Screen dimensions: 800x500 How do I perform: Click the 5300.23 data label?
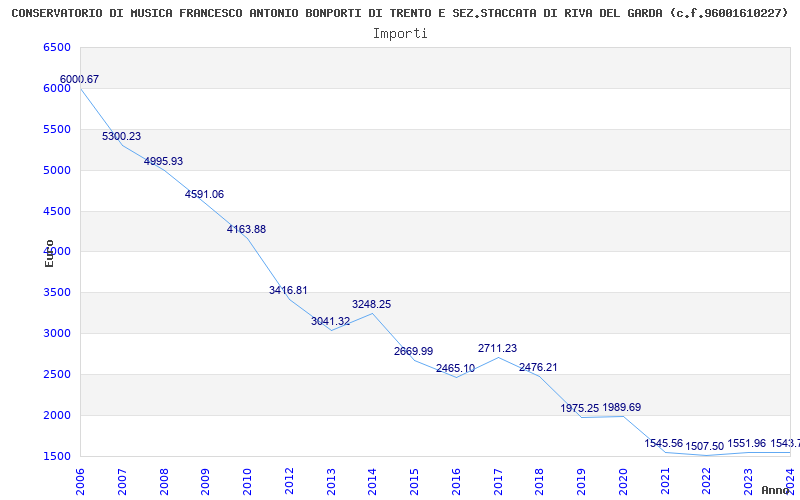coord(121,137)
